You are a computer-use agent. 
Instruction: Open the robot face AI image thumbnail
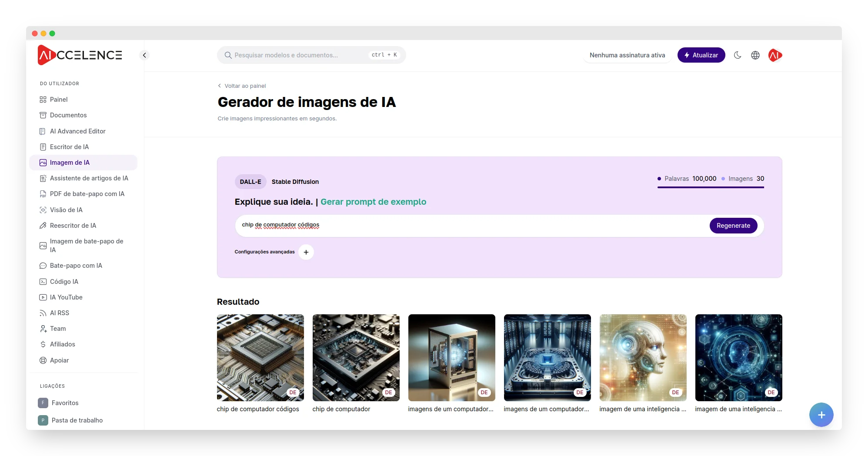pos(643,357)
